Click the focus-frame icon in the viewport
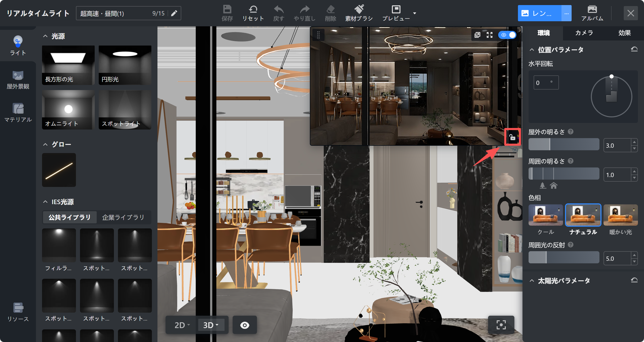This screenshot has height=342, width=644. [x=501, y=325]
